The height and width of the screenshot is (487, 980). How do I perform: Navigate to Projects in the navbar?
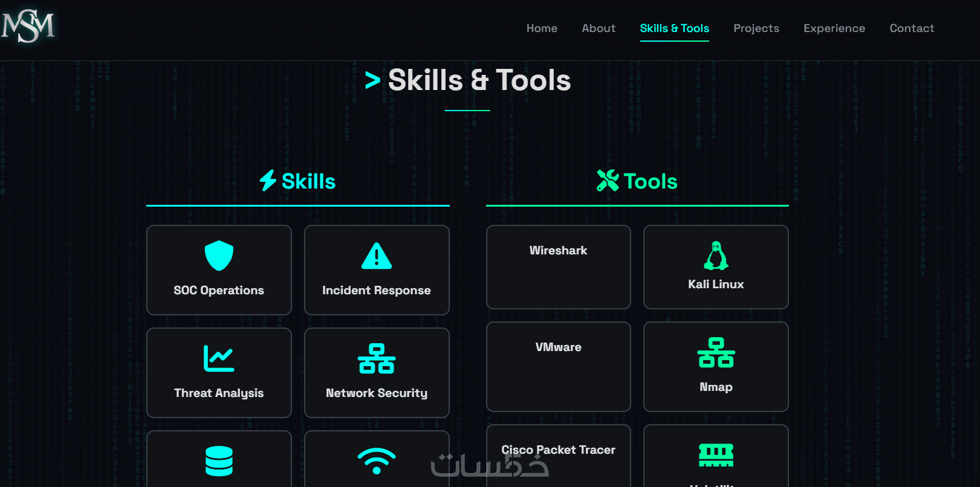tap(756, 28)
